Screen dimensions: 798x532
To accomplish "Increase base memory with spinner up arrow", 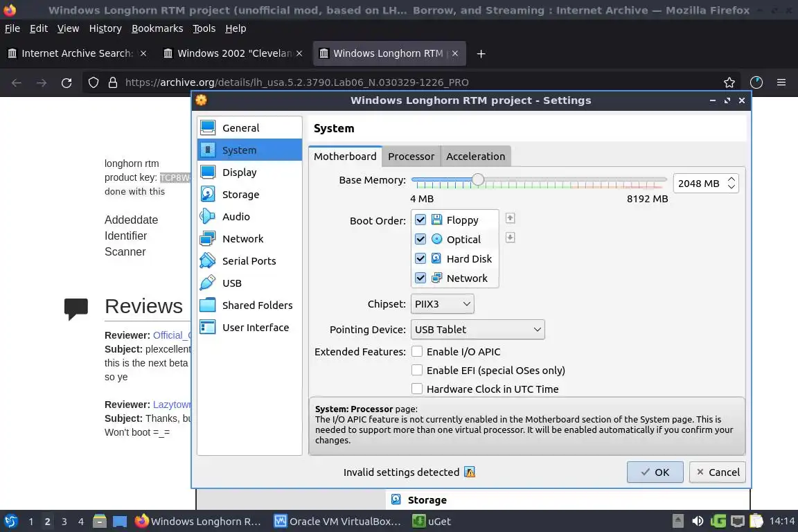I will click(731, 179).
